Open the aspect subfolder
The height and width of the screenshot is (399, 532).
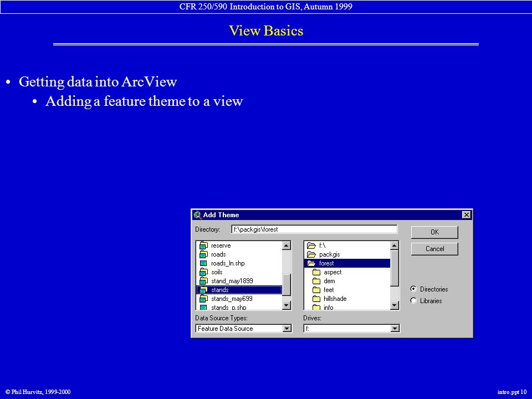347,272
